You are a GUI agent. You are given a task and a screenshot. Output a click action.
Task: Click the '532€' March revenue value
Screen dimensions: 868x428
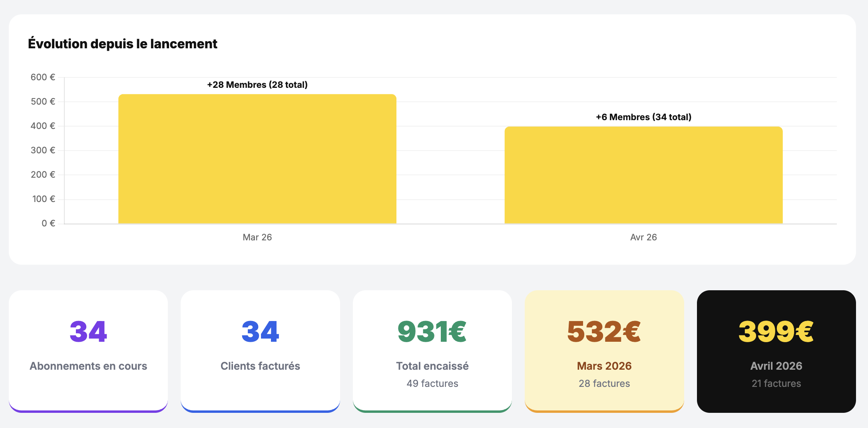click(604, 332)
